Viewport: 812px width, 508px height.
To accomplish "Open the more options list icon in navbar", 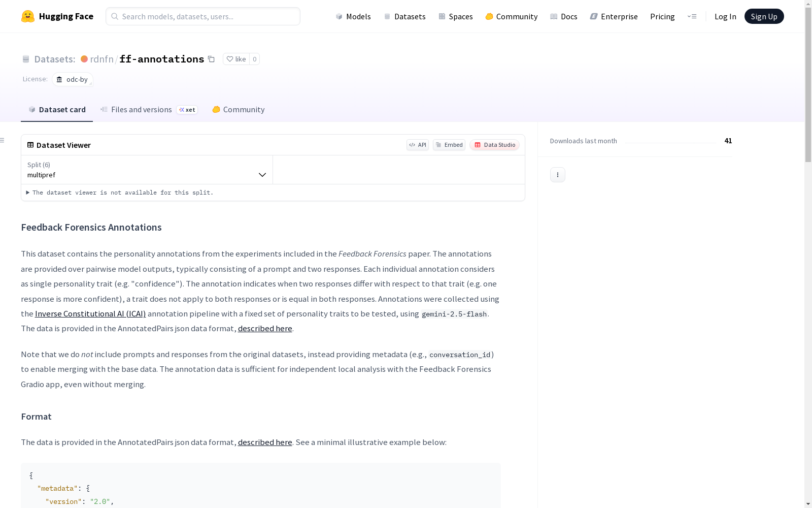I will pos(692,16).
